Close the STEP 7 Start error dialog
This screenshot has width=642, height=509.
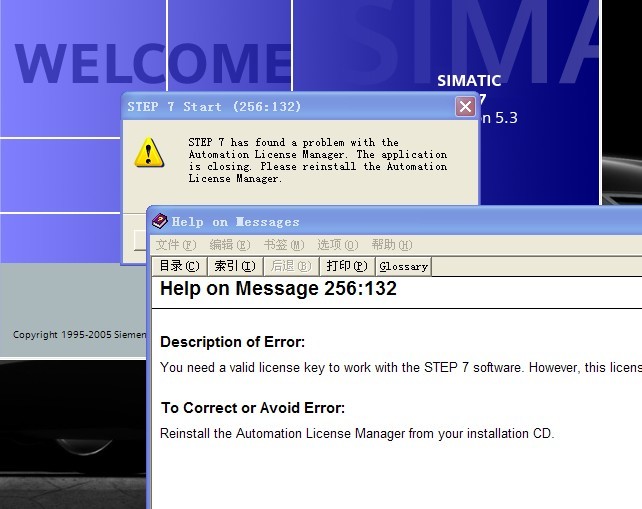[x=465, y=107]
